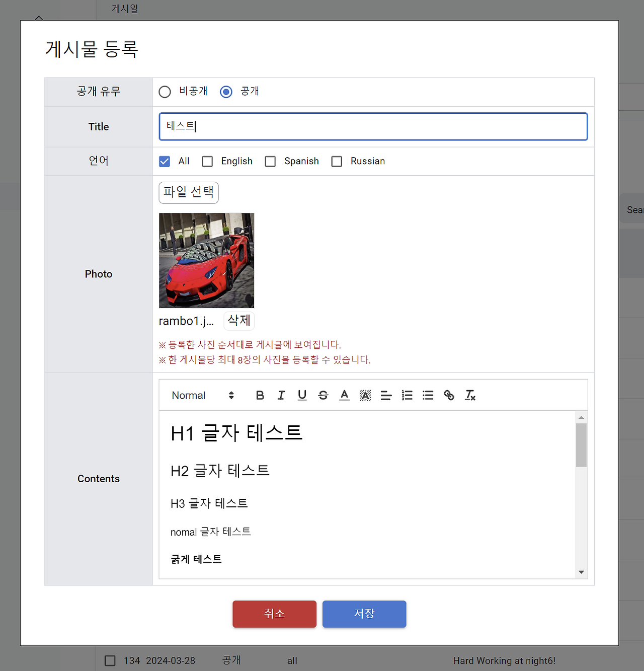Open the 파일 선택 file chooser
This screenshot has height=671, width=644.
coord(188,193)
